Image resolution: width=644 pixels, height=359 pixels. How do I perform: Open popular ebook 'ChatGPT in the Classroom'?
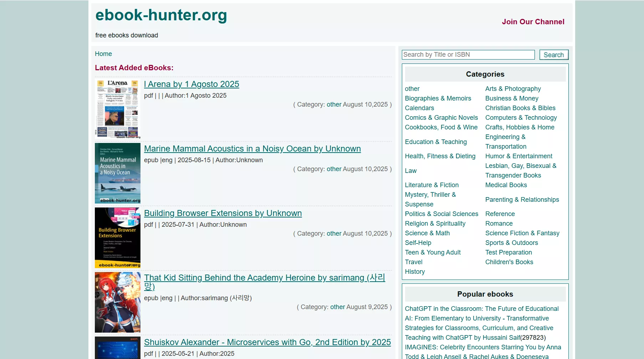click(482, 323)
